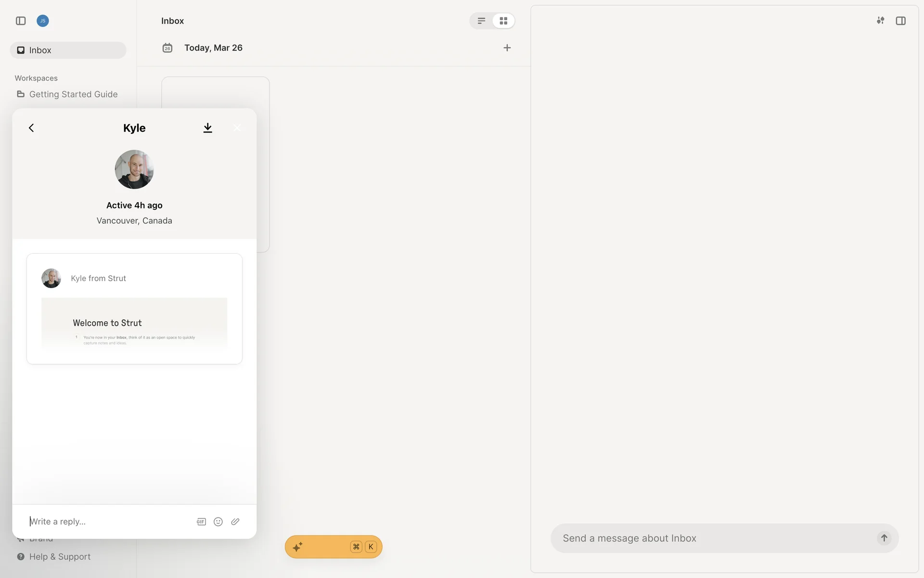Switch Inbox to list view
Screen dimensions: 924x578
(x=481, y=21)
